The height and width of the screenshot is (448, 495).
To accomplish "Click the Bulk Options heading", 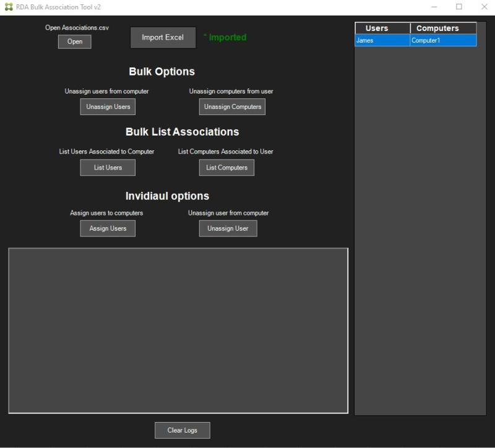I will pyautogui.click(x=161, y=72).
